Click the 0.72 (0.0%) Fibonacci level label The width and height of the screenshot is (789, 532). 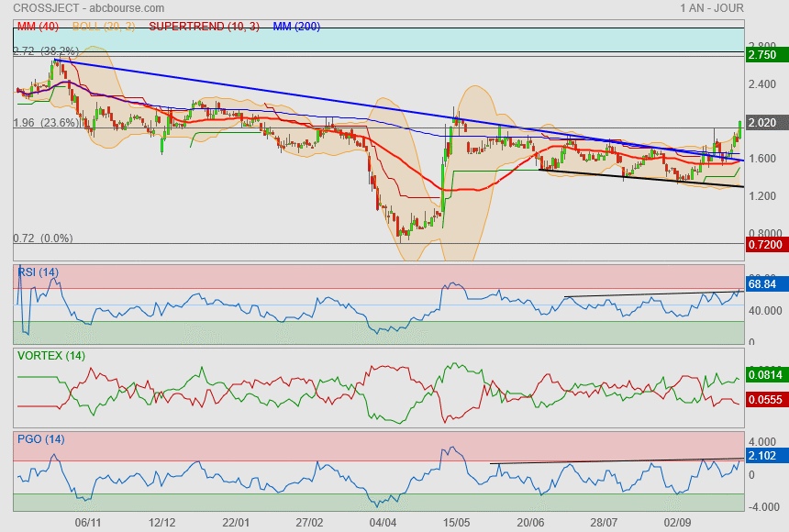pos(42,238)
